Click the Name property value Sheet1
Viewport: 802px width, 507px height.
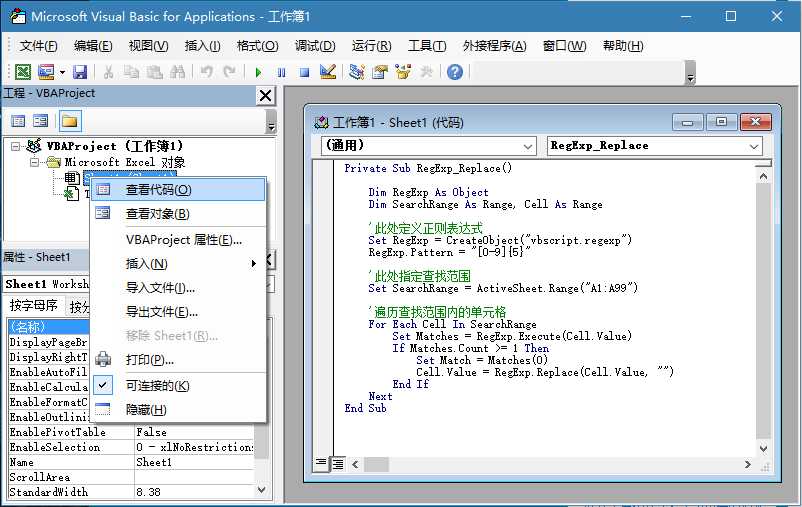click(x=194, y=462)
